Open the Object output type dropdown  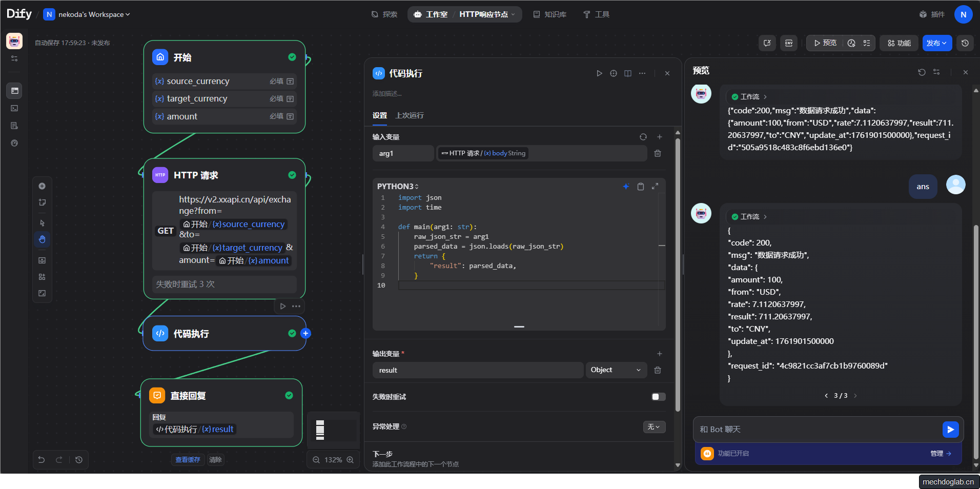(616, 370)
